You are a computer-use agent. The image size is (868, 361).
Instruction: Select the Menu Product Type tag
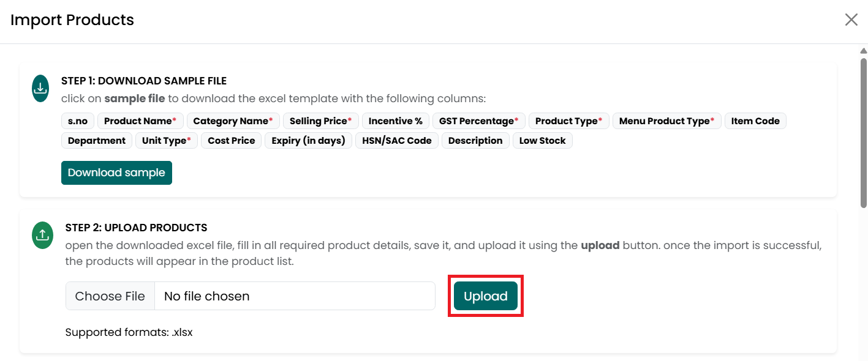pos(667,121)
